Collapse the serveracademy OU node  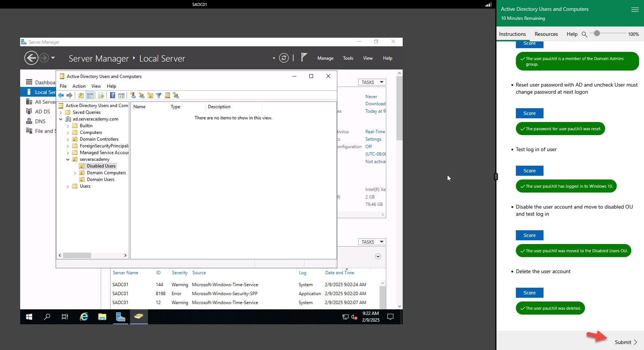[x=68, y=159]
